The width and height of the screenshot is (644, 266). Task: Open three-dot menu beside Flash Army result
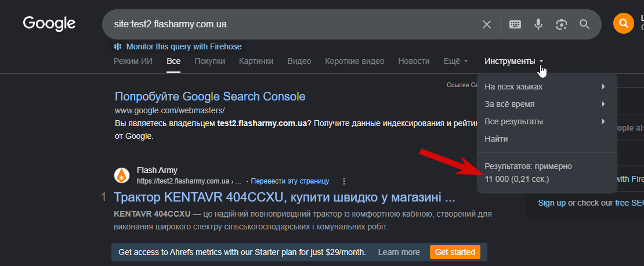(x=344, y=181)
